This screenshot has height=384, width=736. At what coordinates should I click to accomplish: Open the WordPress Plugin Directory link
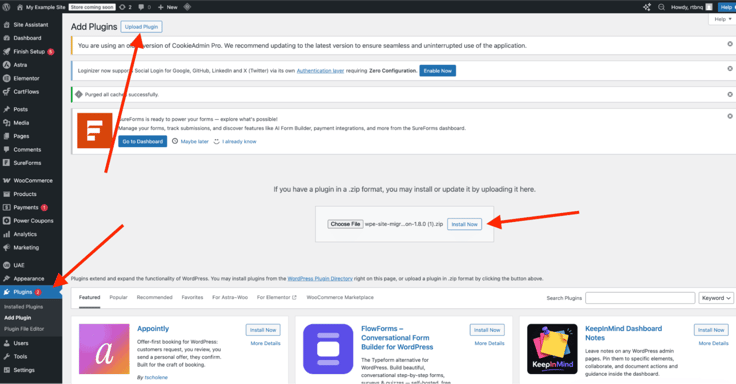point(320,279)
